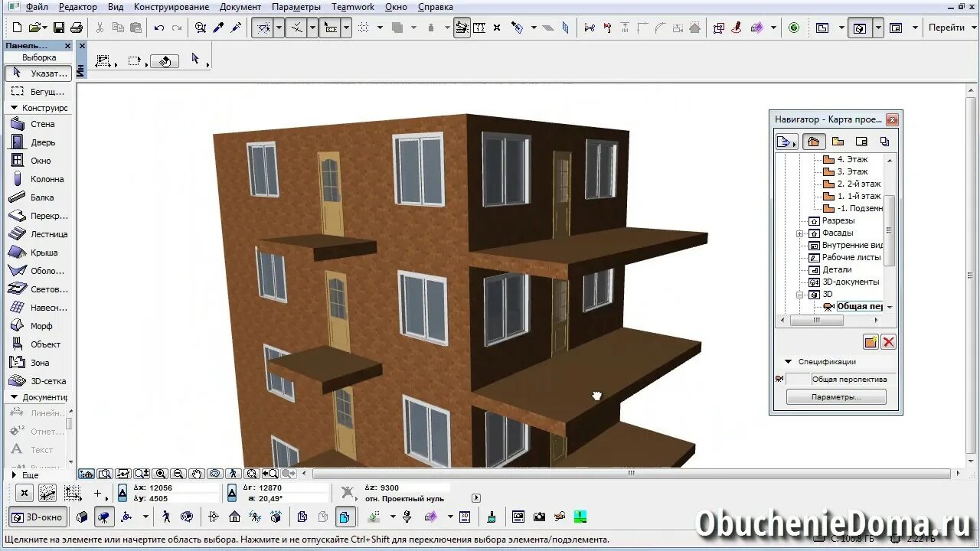
Task: Toggle relative polar delta beside Δr field
Action: (233, 493)
